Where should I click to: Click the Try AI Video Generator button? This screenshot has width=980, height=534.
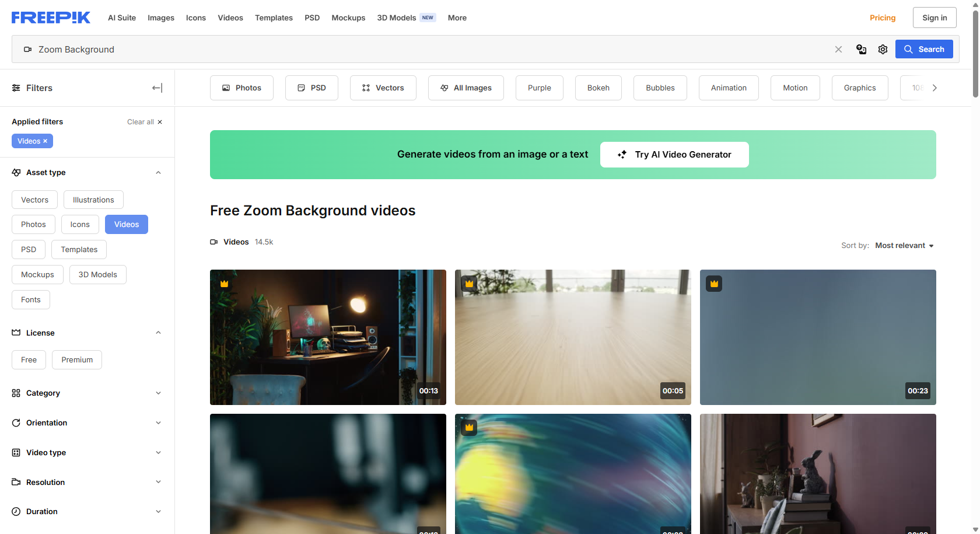pyautogui.click(x=674, y=155)
